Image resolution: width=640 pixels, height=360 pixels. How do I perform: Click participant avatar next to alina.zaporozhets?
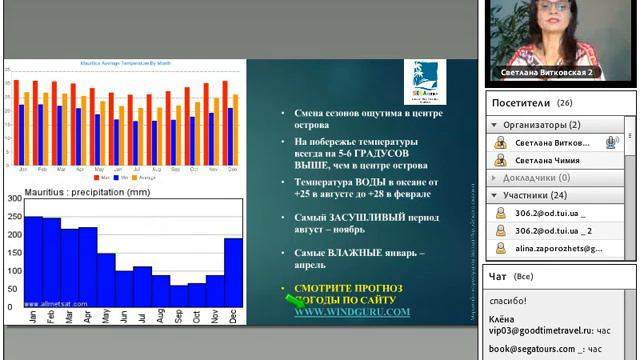[x=500, y=248]
